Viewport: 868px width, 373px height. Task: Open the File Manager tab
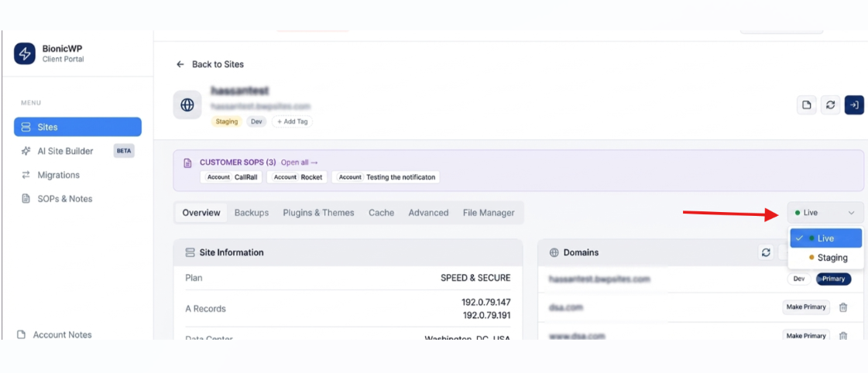[x=489, y=213]
